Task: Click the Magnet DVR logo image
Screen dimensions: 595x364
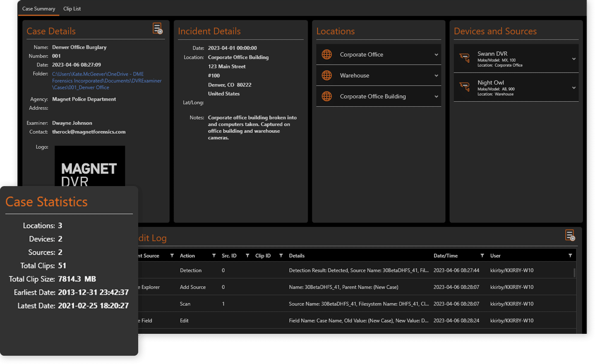Action: 90,166
